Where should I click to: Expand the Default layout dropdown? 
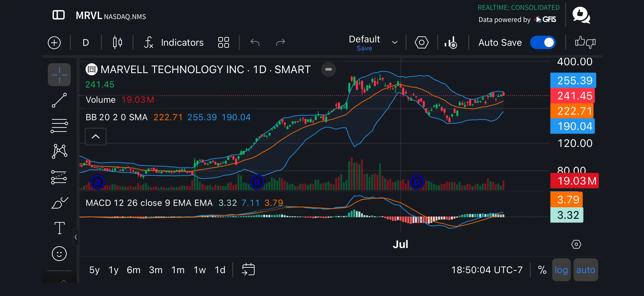click(395, 42)
